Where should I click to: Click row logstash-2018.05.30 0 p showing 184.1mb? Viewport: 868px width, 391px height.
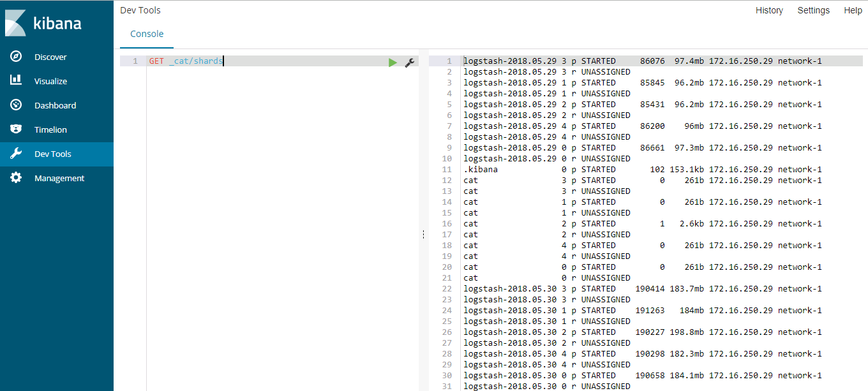(x=643, y=375)
